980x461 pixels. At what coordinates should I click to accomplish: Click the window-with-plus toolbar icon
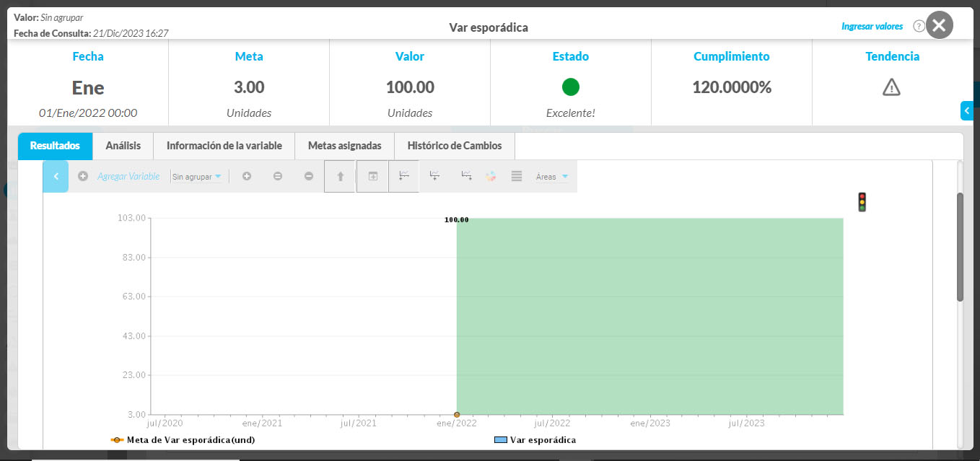373,176
